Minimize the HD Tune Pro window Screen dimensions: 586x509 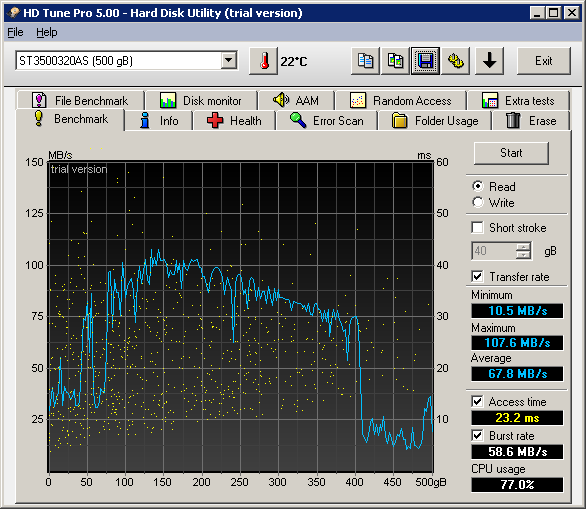point(538,13)
